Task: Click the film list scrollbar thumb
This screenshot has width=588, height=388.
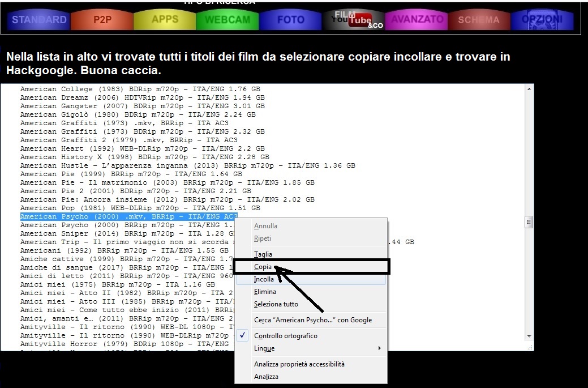Action: [x=529, y=222]
